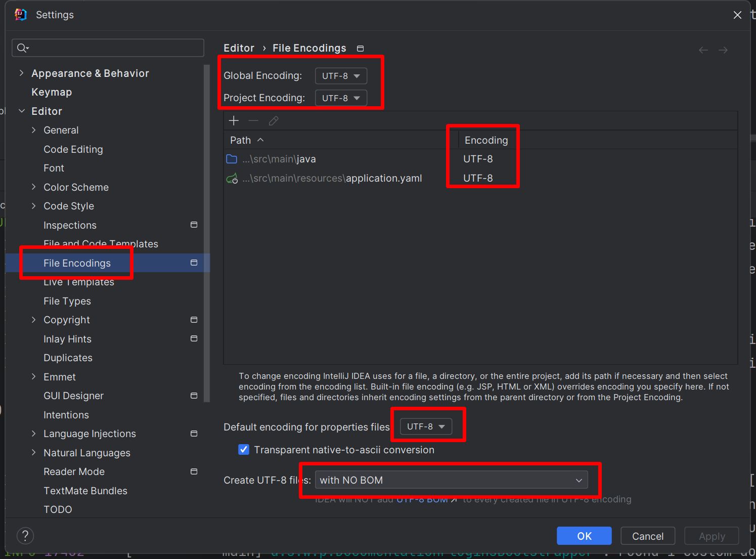756x559 pixels.
Task: Open help via question mark icon
Action: (x=25, y=535)
